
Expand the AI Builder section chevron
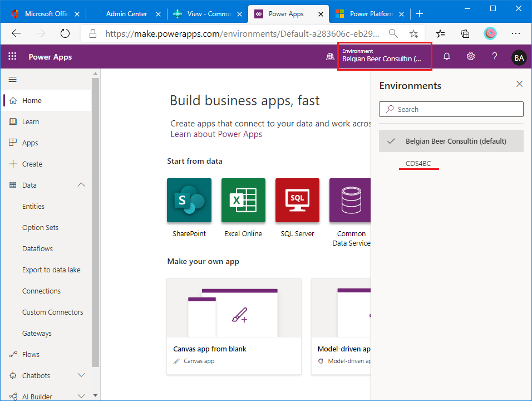[x=81, y=396]
